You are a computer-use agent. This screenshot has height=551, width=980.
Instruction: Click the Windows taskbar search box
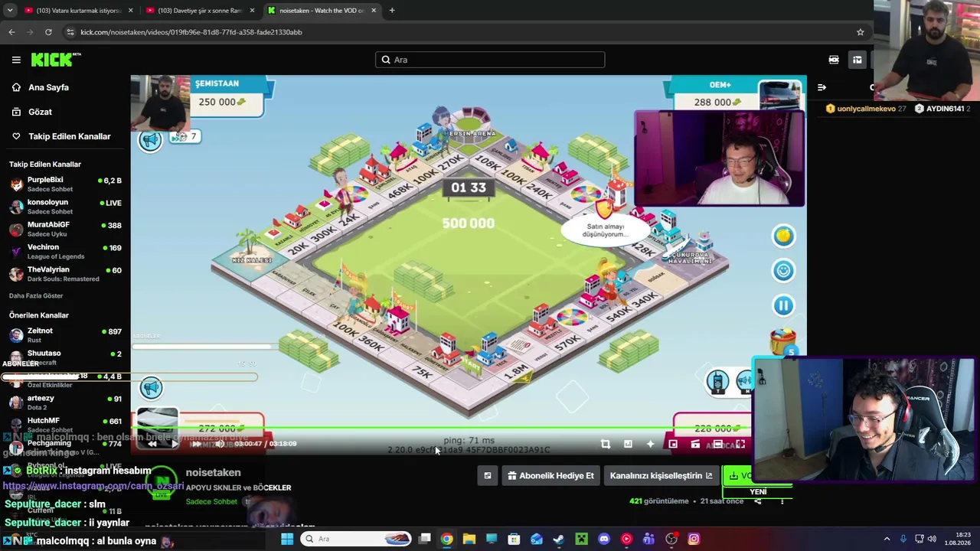pos(356,539)
